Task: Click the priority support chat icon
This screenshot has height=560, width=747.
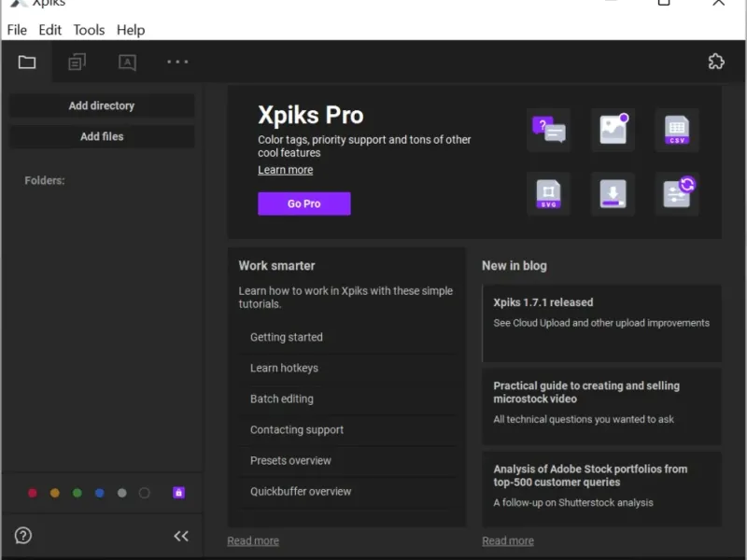Action: 548,130
